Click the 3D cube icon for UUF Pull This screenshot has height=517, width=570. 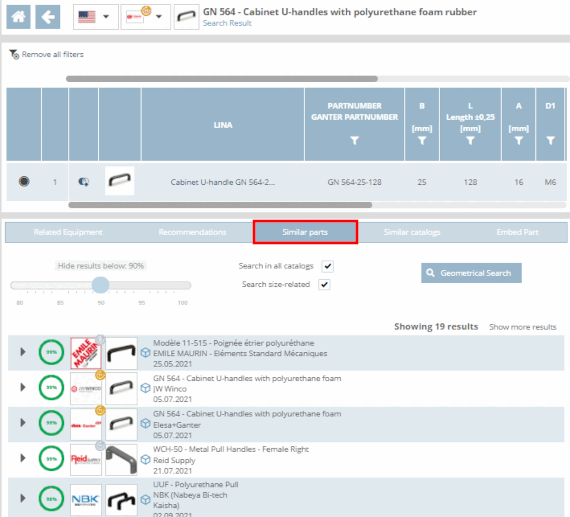(x=145, y=500)
